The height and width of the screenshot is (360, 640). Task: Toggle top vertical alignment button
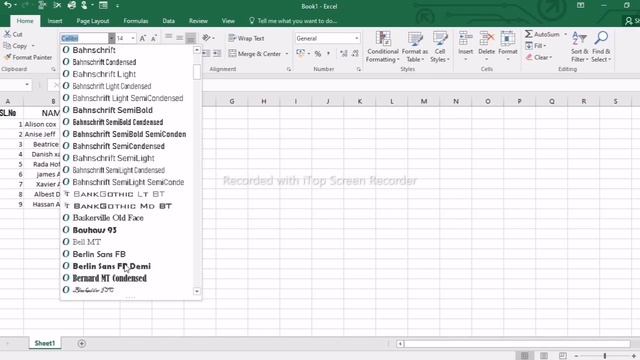[169, 38]
